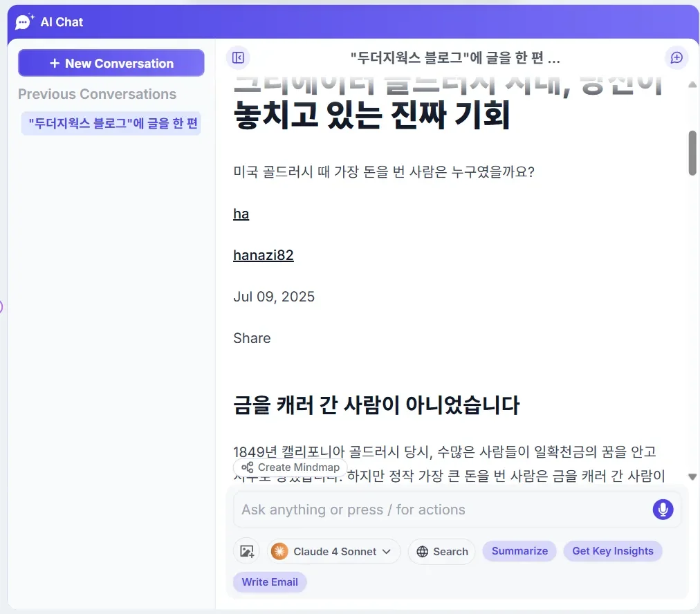Click the conversation title "두더지웍스 블로그" header
The height and width of the screenshot is (614, 700).
tap(455, 57)
